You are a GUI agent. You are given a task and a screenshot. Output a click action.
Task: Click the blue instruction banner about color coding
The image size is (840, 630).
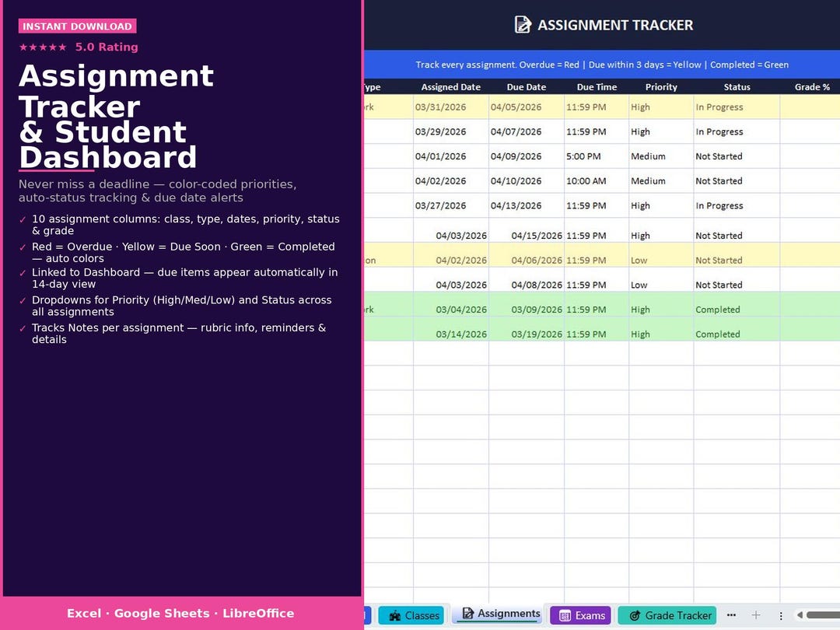(x=601, y=65)
